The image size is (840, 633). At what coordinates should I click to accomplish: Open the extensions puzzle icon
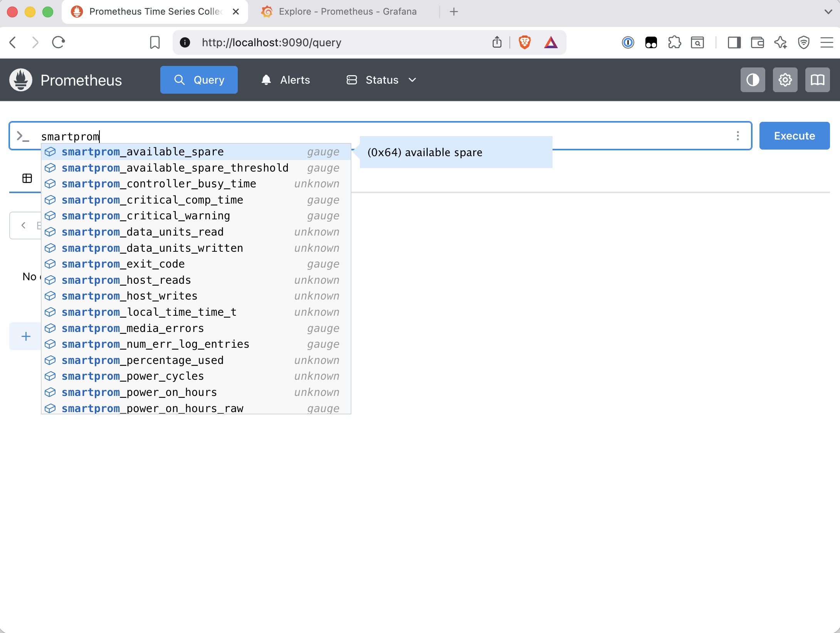click(674, 42)
